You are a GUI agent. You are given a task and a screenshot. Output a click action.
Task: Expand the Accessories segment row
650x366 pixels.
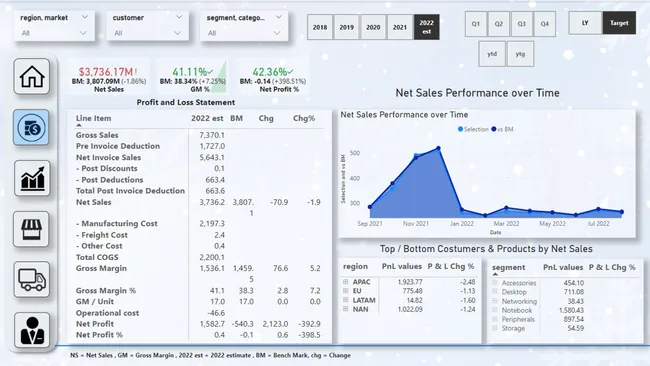coord(495,283)
